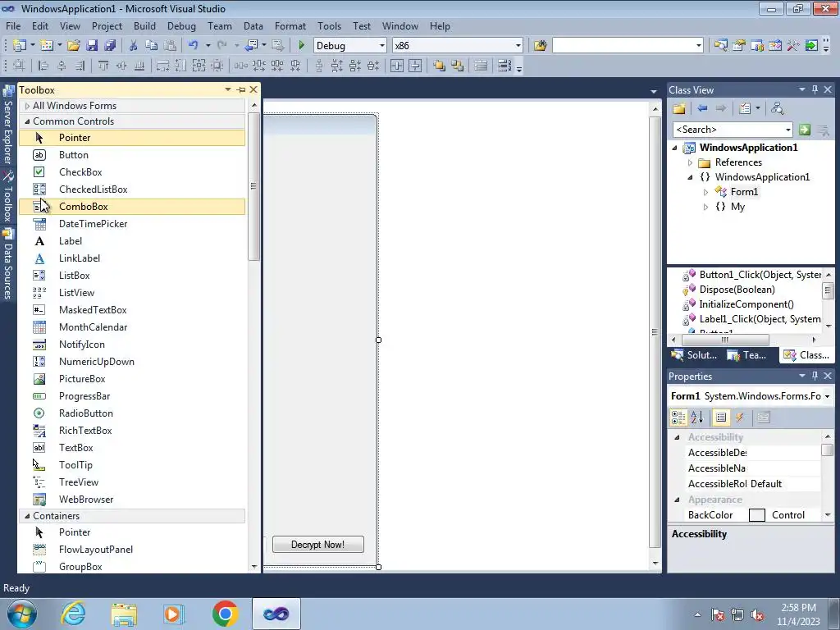
Task: Pin the Toolbox panel with auto-hide icon
Action: tap(241, 90)
